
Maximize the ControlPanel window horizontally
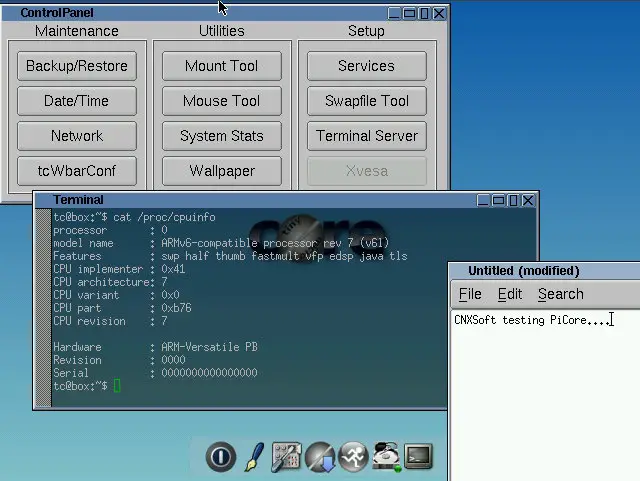(x=409, y=13)
